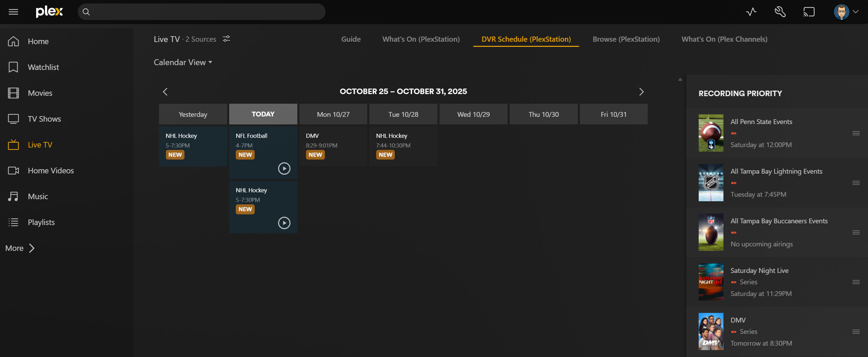Image resolution: width=868 pixels, height=357 pixels.
Task: Click the Cast to device icon
Action: [809, 12]
